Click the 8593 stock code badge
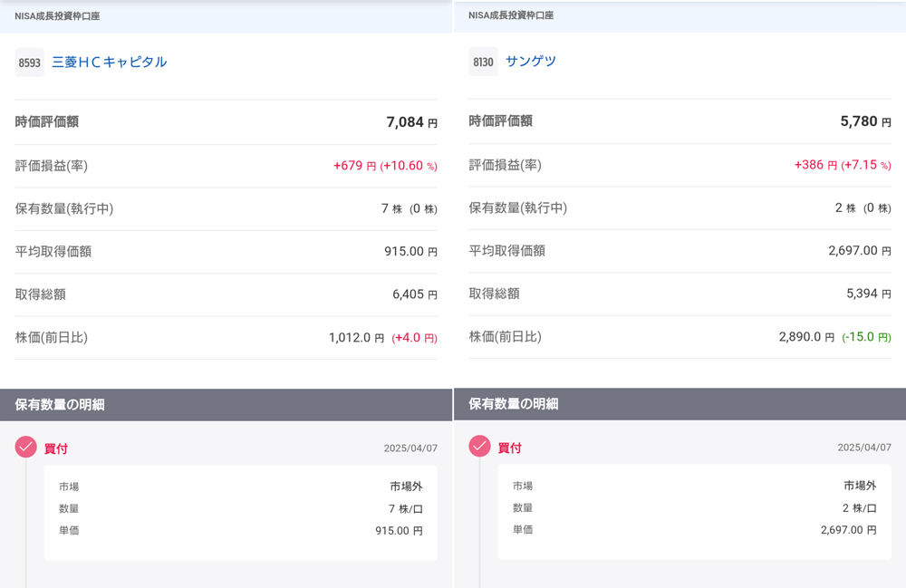906x588 pixels. (30, 63)
